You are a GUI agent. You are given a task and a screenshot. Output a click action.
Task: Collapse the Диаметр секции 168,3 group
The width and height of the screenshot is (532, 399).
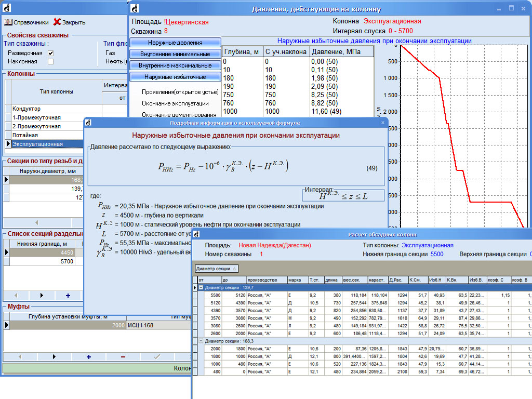(x=201, y=341)
